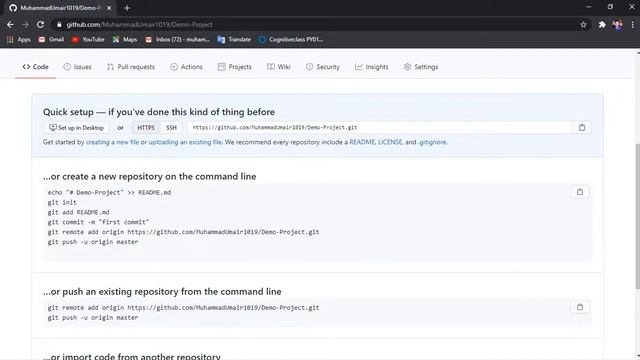Open the Wiki tab
640x360 pixels.
[x=279, y=67]
